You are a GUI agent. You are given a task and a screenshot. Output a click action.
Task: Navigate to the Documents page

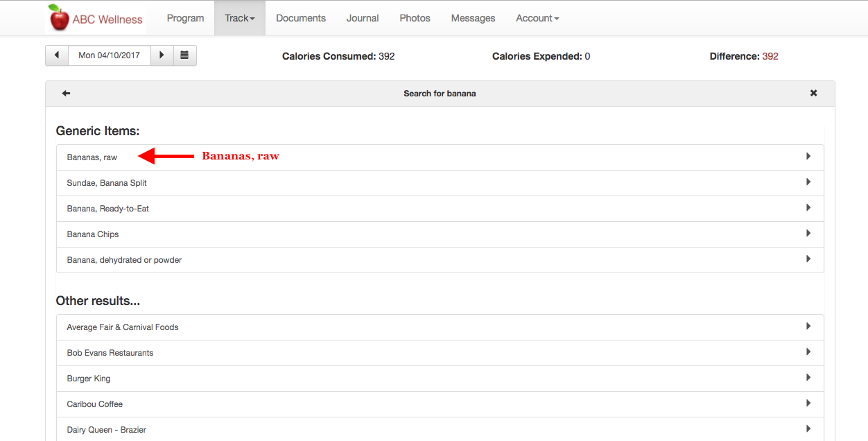[301, 18]
